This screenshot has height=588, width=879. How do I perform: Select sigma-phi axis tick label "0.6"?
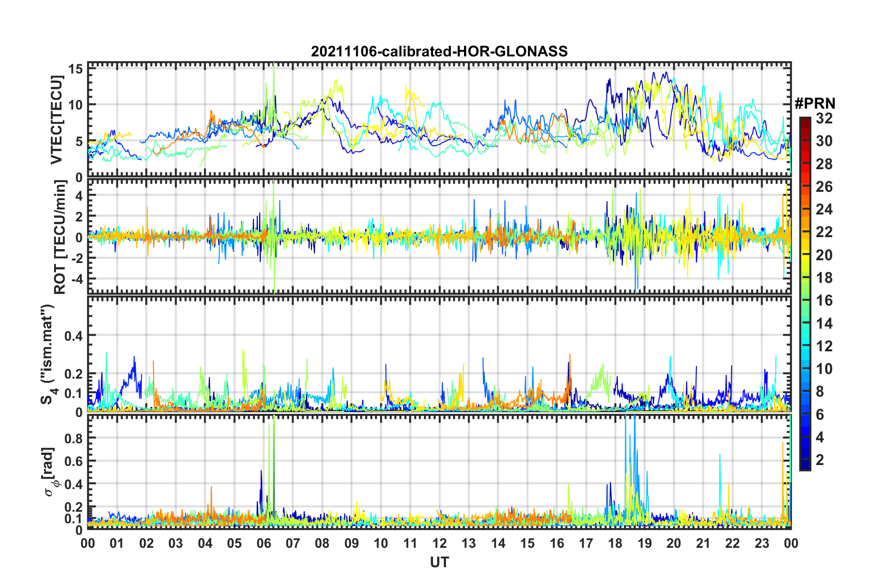click(x=73, y=461)
